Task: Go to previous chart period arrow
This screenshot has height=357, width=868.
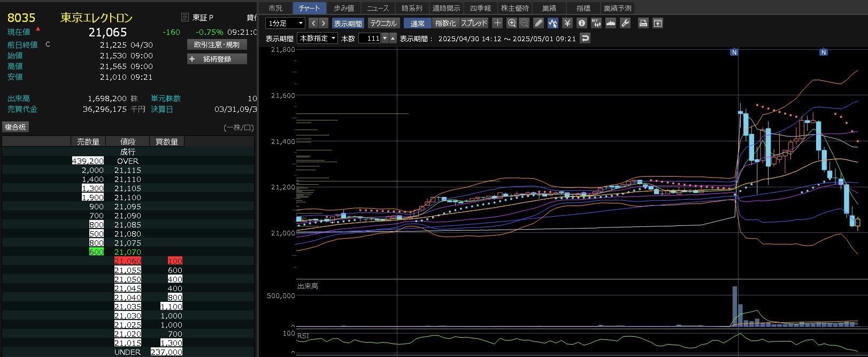Action: coord(313,23)
